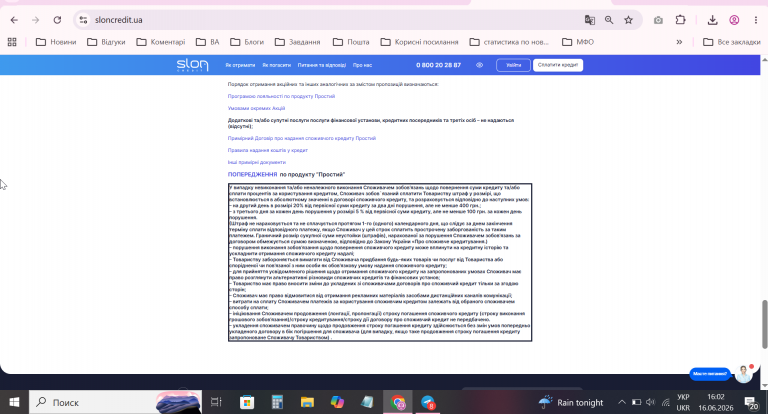
Task: Click the Поиск taskbar search box
Action: (x=116, y=402)
